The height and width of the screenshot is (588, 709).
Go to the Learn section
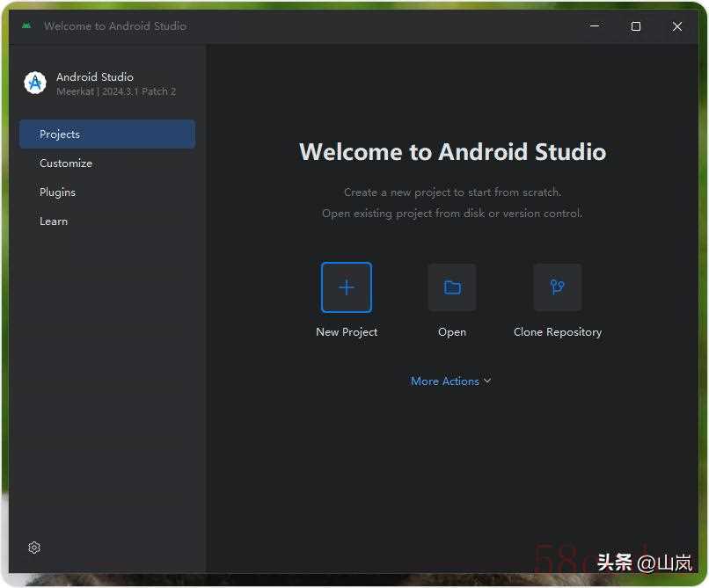point(54,221)
